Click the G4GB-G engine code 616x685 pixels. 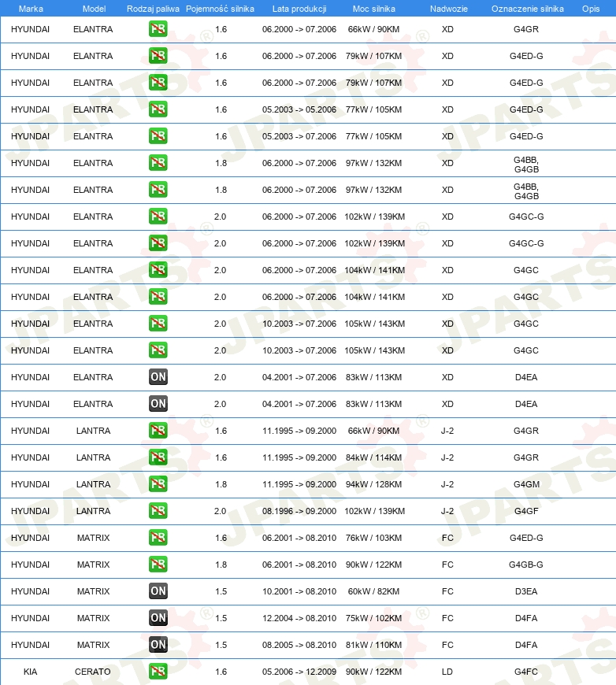point(526,565)
